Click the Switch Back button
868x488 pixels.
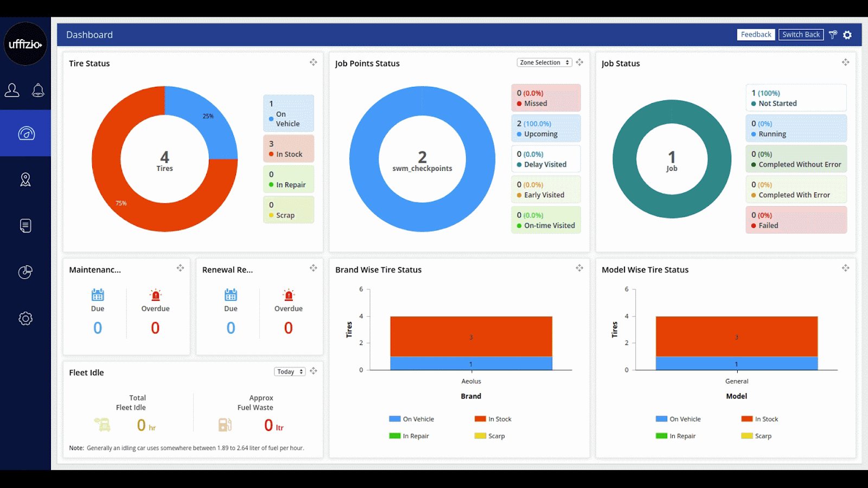point(801,35)
